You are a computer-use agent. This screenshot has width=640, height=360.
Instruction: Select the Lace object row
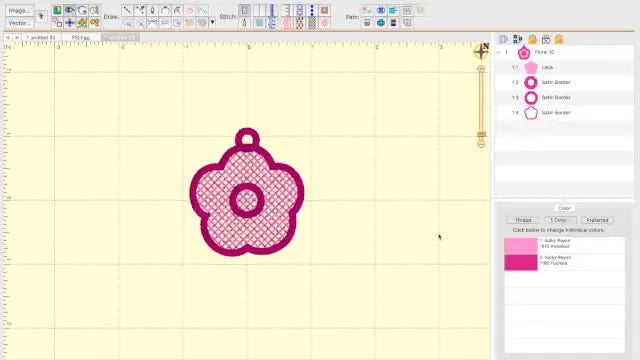(564, 67)
